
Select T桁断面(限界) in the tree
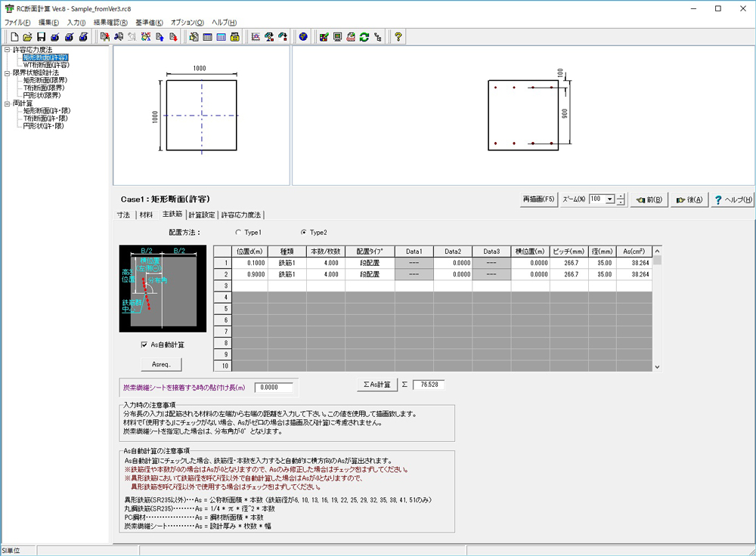pyautogui.click(x=44, y=88)
